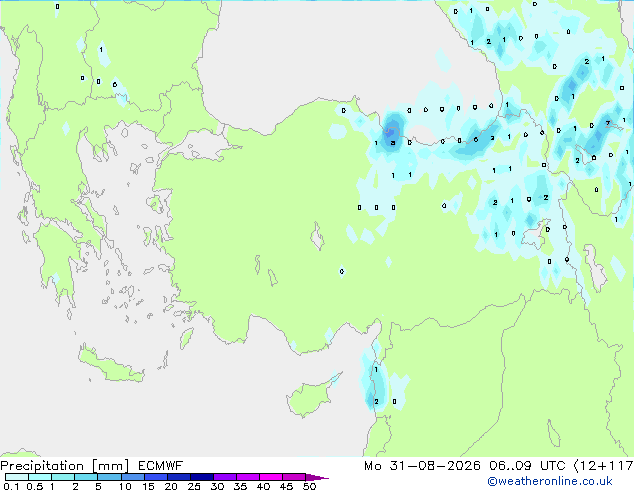Screen dimensions: 634x490
Task: Click the 2–5 mm legend color swatch
Action: [x=86, y=477]
